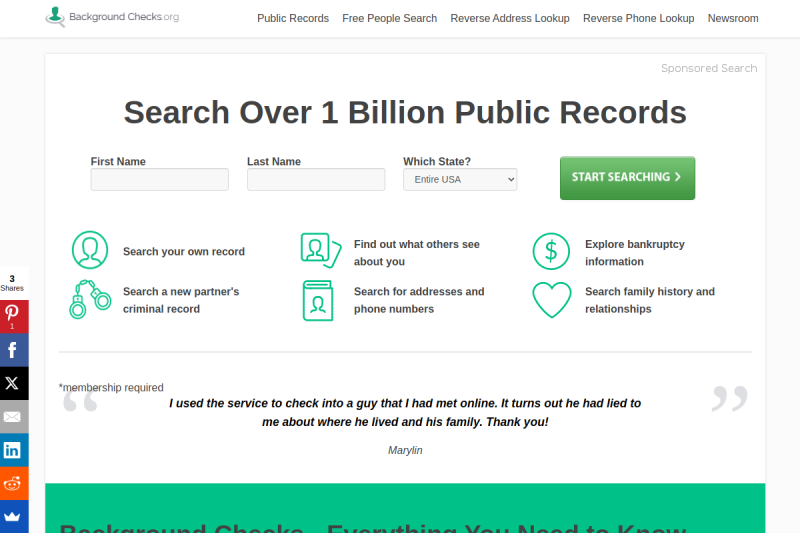Click 'Search Over 1 Billion Public Records' heading
This screenshot has width=800, height=533.
tap(405, 112)
